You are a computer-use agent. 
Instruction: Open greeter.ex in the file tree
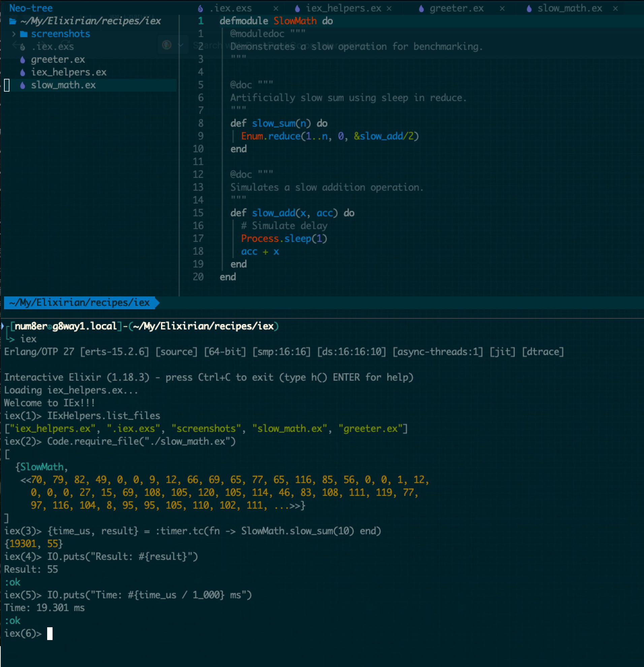click(x=58, y=60)
